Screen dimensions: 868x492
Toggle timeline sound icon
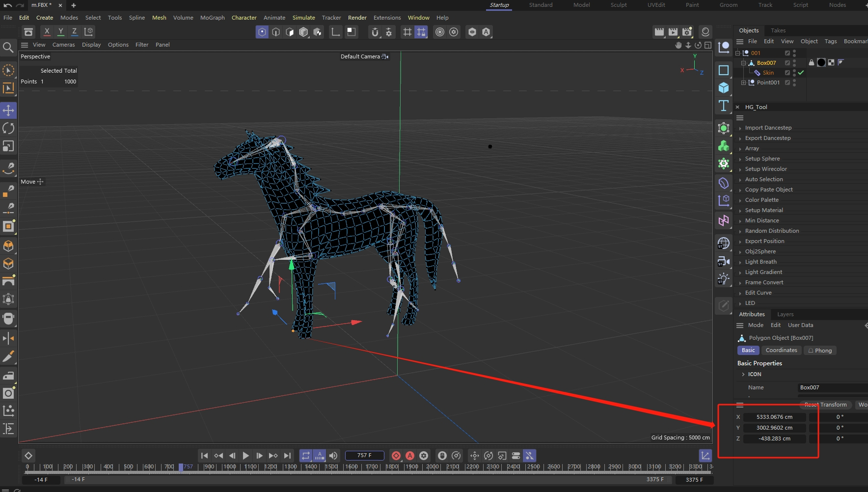(333, 456)
